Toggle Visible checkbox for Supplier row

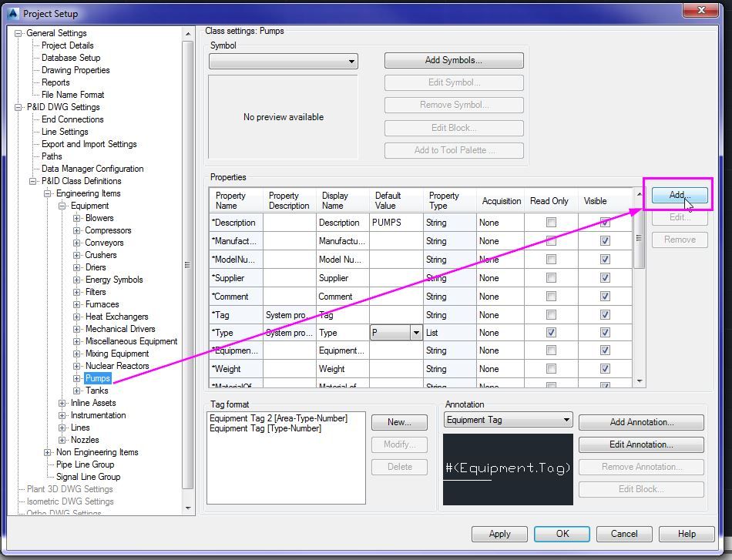click(x=605, y=277)
